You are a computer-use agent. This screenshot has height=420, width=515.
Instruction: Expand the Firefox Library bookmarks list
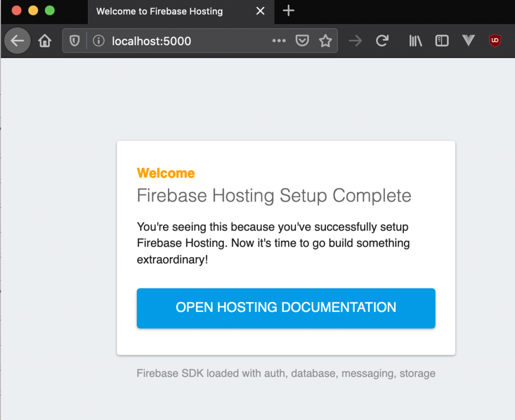(x=415, y=41)
